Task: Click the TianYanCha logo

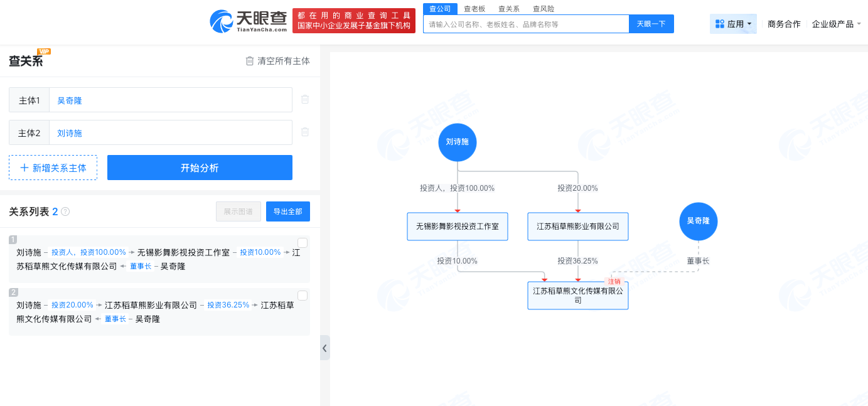Action: (x=249, y=21)
